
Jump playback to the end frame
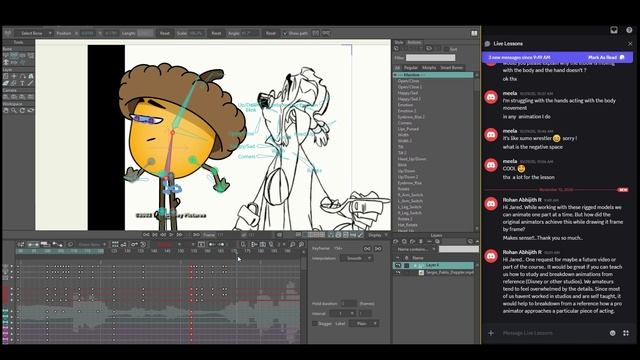[196, 235]
